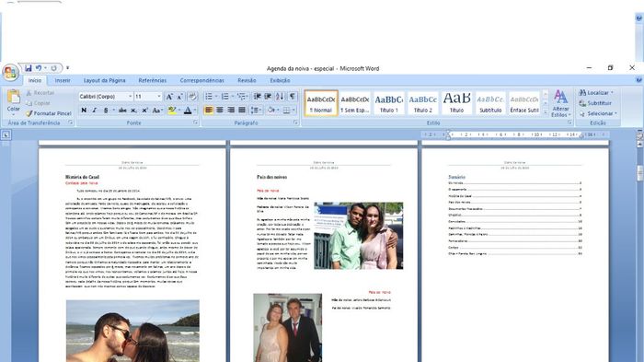Image resolution: width=644 pixels, height=362 pixels.
Task: Open the Selecionar dropdown
Action: [598, 113]
